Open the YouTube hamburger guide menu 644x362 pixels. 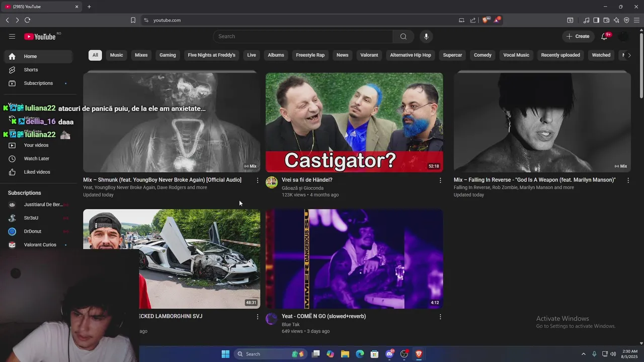pos(12,36)
